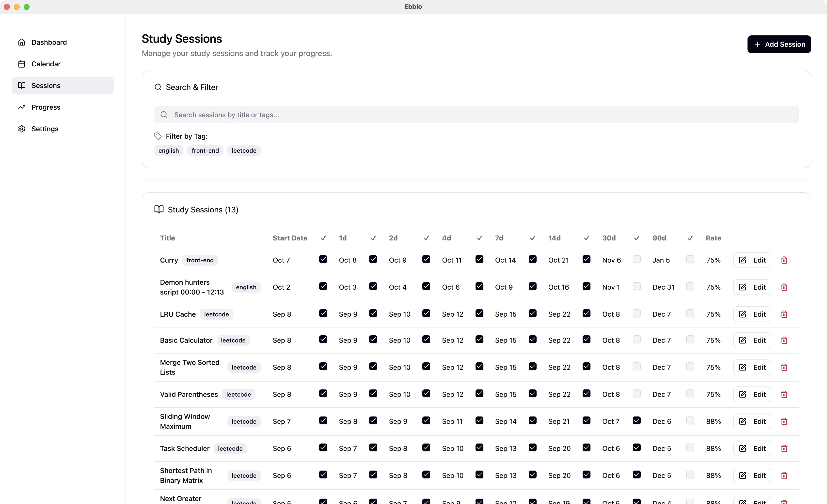Tick the 90d checkbox for Basic Calculator
Image resolution: width=827 pixels, height=504 pixels.
pos(690,339)
